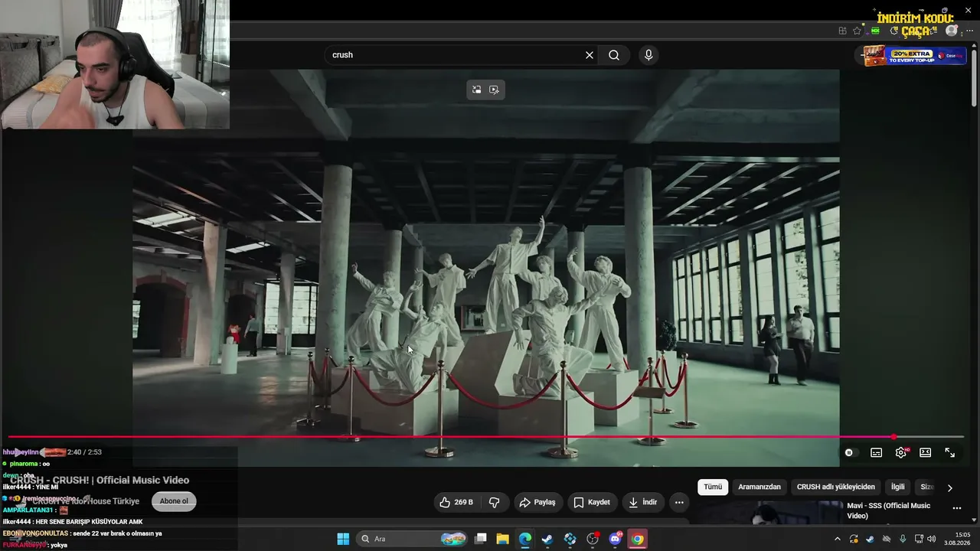Viewport: 980px width, 551px height.
Task: Select the "CRUSH adlı yükleyiciden" chip
Action: pyautogui.click(x=836, y=487)
